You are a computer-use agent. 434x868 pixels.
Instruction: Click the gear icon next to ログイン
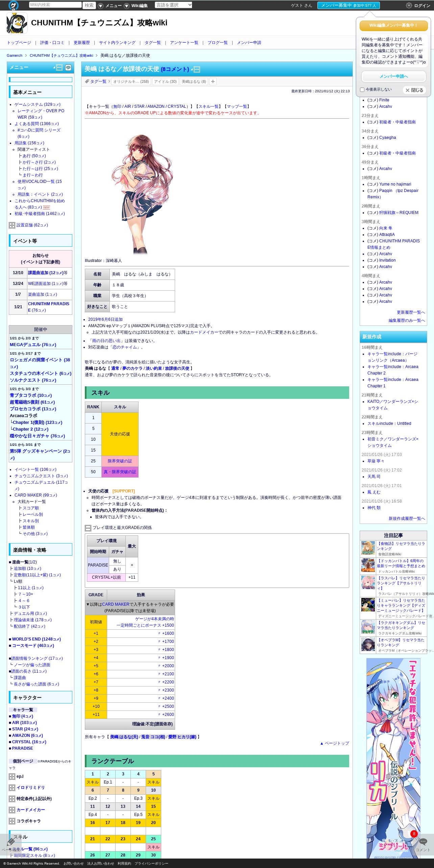tap(409, 5)
